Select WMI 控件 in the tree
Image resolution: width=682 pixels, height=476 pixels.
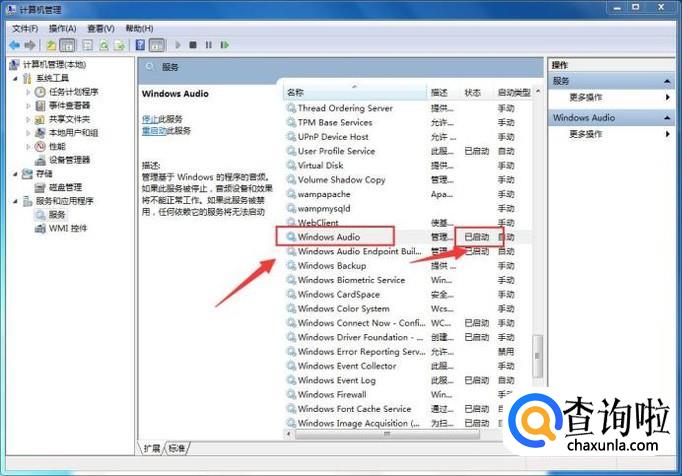point(68,228)
